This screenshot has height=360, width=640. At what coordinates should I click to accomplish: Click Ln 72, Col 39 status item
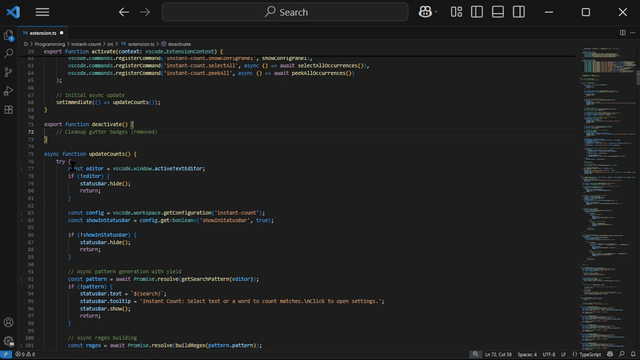pyautogui.click(x=498, y=354)
